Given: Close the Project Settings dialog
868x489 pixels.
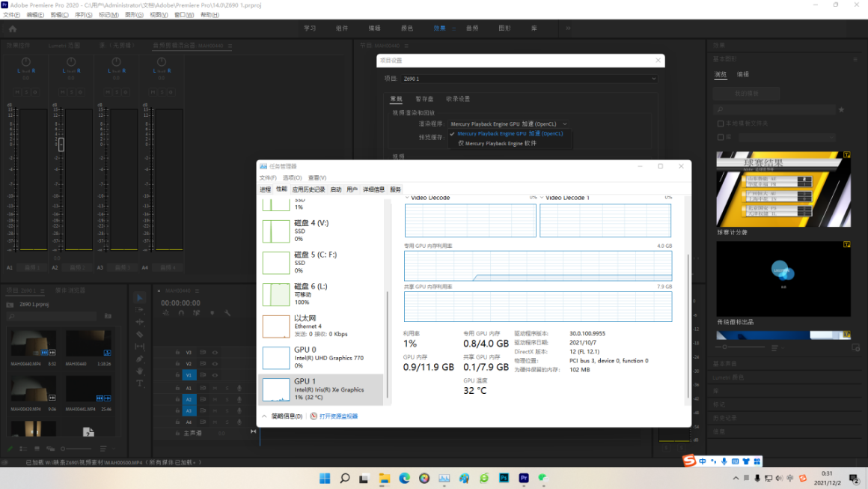Looking at the screenshot, I should click(x=658, y=60).
